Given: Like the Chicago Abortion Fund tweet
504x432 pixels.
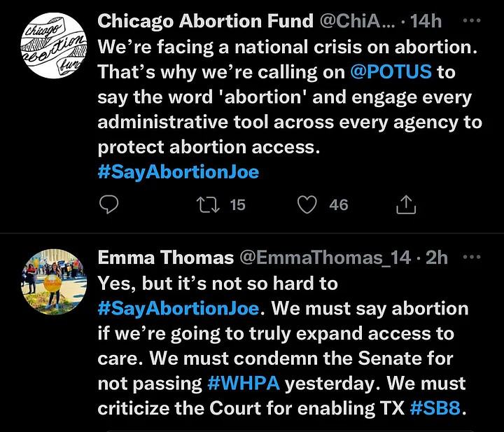Looking at the screenshot, I should [307, 204].
